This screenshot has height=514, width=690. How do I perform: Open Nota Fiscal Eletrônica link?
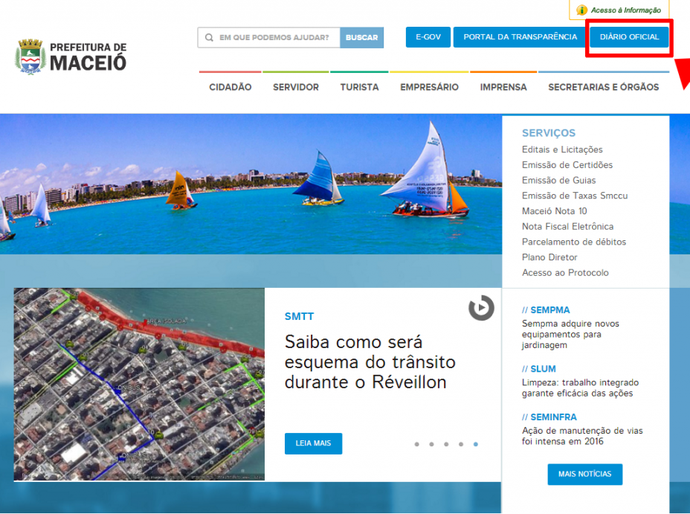pyautogui.click(x=568, y=227)
